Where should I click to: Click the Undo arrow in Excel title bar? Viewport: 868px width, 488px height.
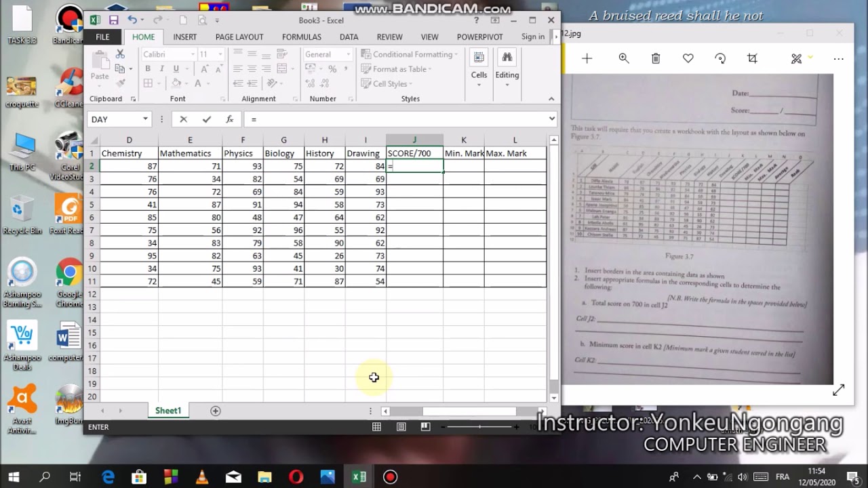tap(132, 20)
